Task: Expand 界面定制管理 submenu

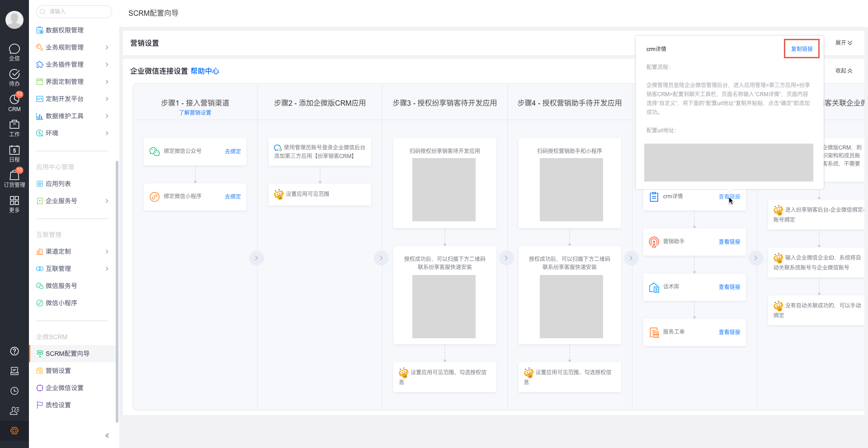Action: (107, 81)
